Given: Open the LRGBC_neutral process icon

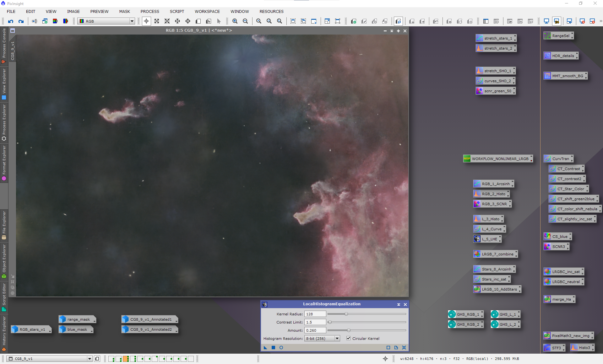Looking at the screenshot, I should tap(563, 282).
